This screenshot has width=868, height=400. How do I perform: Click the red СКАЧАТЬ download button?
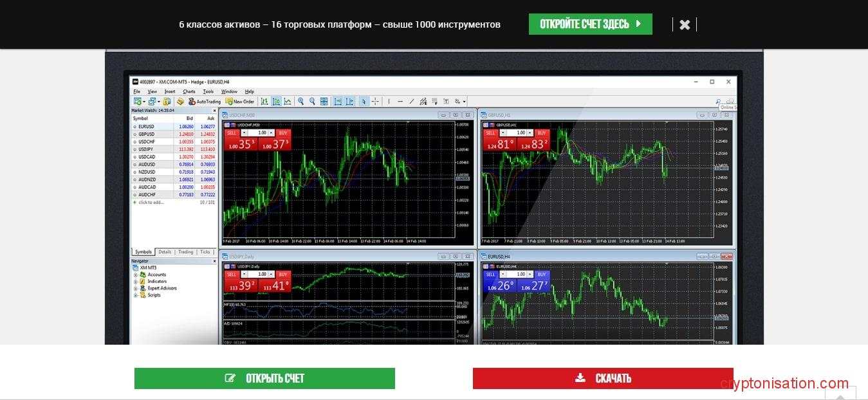click(603, 378)
